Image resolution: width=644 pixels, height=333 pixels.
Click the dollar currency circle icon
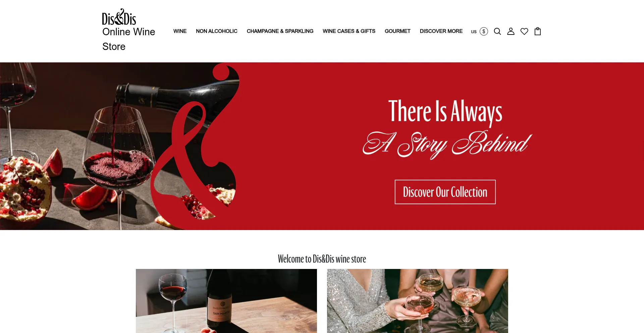484,31
